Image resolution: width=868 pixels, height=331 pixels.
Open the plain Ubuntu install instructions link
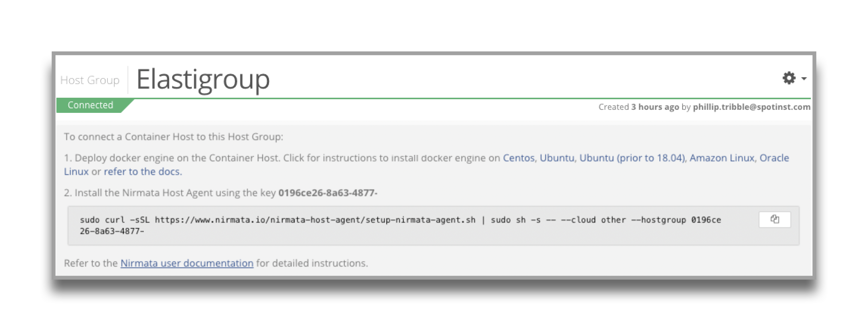point(557,158)
